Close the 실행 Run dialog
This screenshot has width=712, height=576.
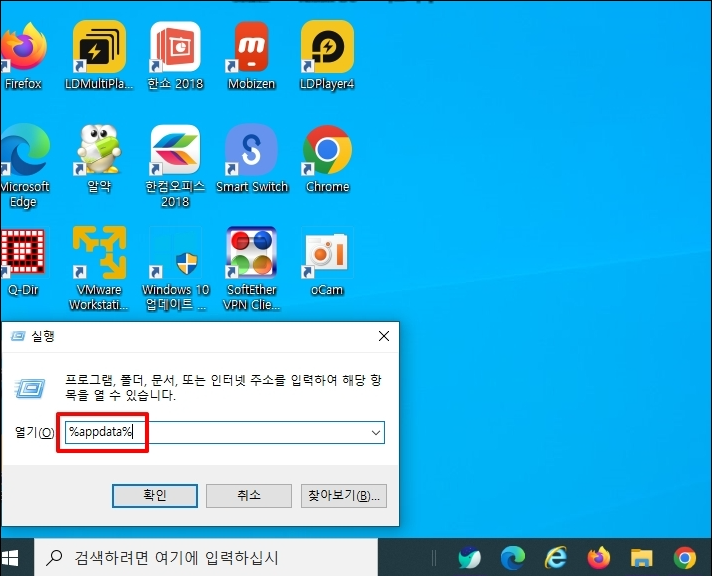[384, 336]
